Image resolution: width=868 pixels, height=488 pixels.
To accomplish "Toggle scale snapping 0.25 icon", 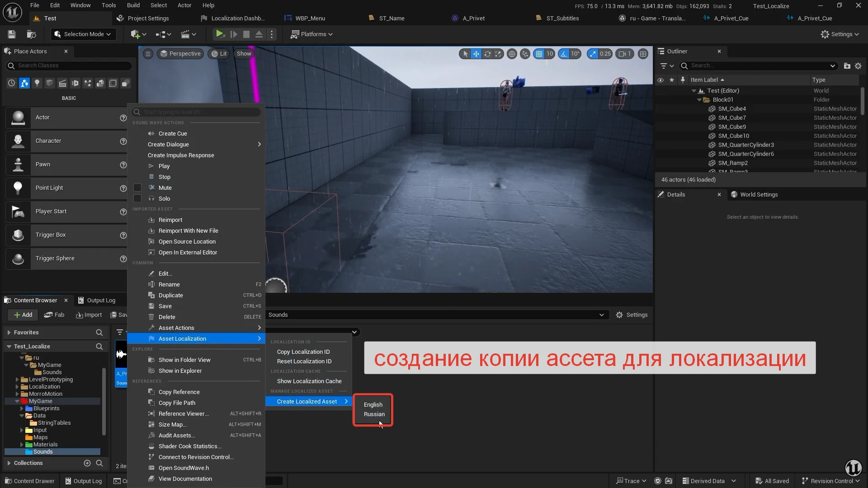I will pos(593,54).
